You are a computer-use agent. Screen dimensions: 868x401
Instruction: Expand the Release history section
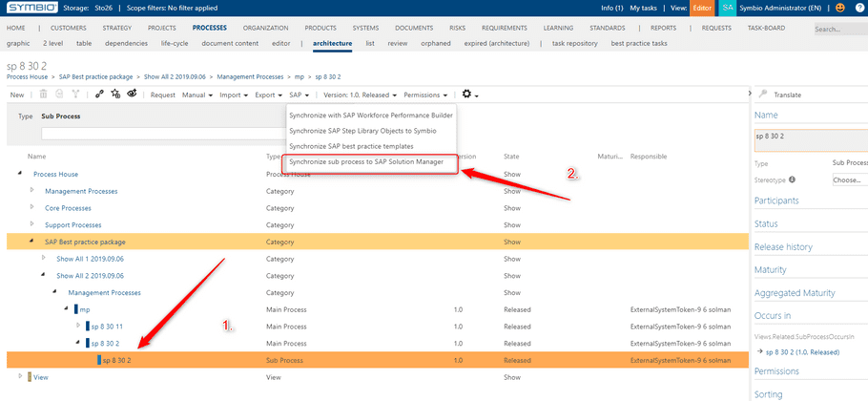click(783, 247)
